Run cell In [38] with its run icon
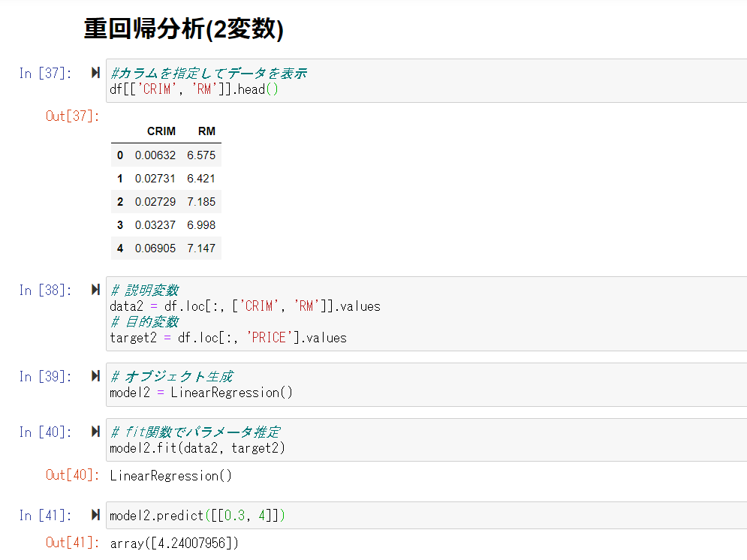The image size is (747, 560). pyautogui.click(x=96, y=290)
